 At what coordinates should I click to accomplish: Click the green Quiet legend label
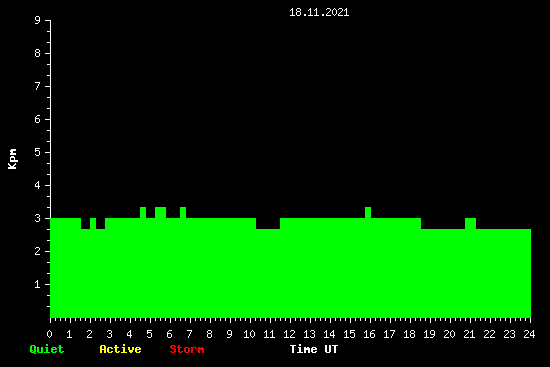(47, 349)
